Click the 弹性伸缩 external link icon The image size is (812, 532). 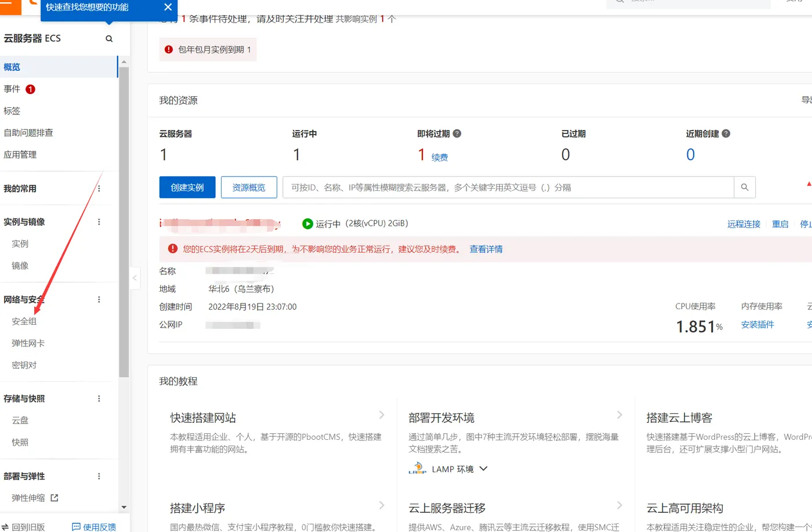55,498
